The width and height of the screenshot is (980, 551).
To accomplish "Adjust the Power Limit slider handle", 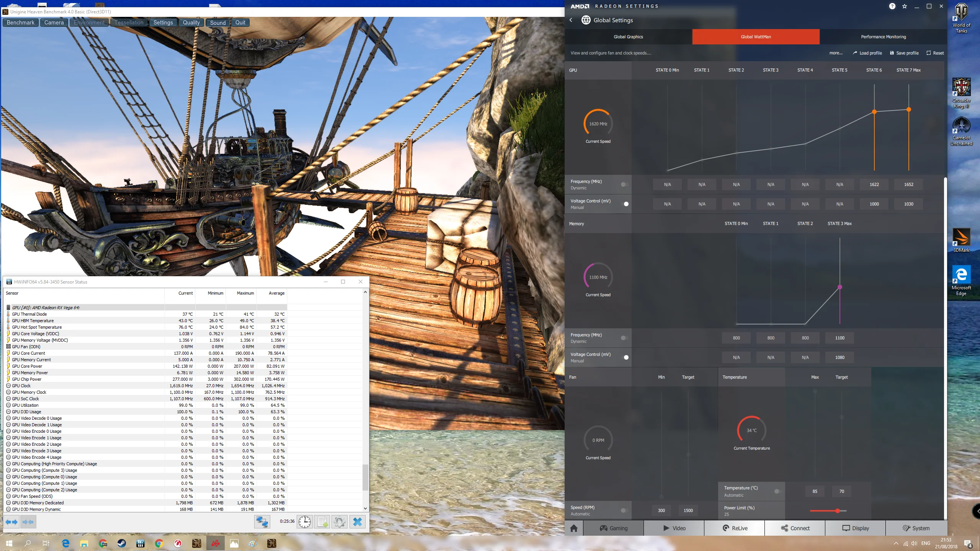I will (x=838, y=511).
